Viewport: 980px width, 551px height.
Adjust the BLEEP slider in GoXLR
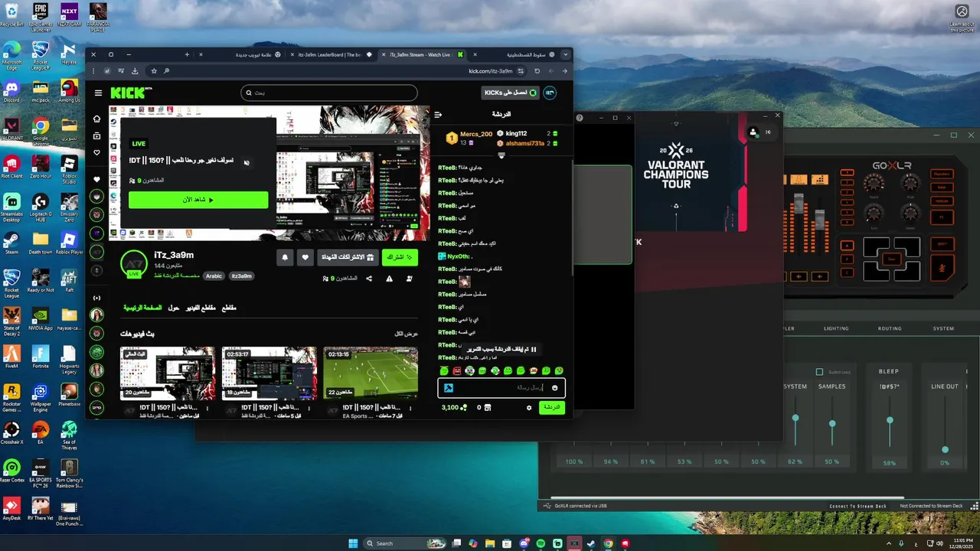pos(890,420)
